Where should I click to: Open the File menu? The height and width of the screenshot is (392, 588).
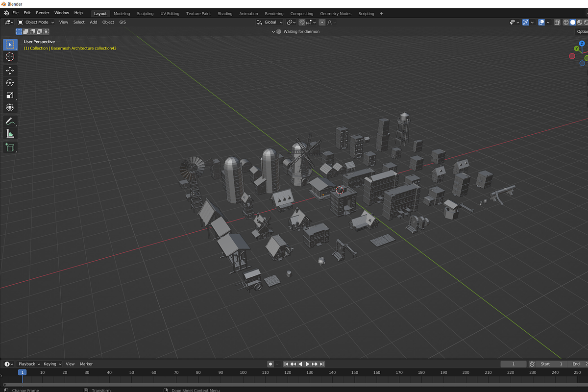[16, 13]
